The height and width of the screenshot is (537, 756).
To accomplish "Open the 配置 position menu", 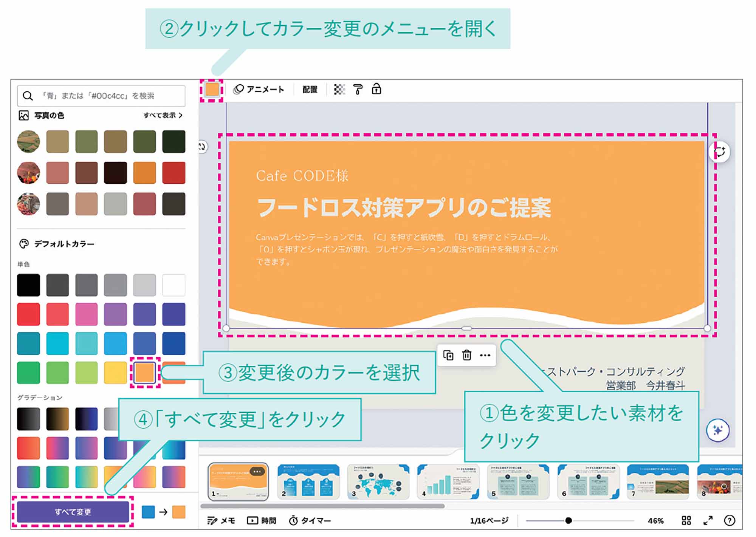I will (x=310, y=90).
